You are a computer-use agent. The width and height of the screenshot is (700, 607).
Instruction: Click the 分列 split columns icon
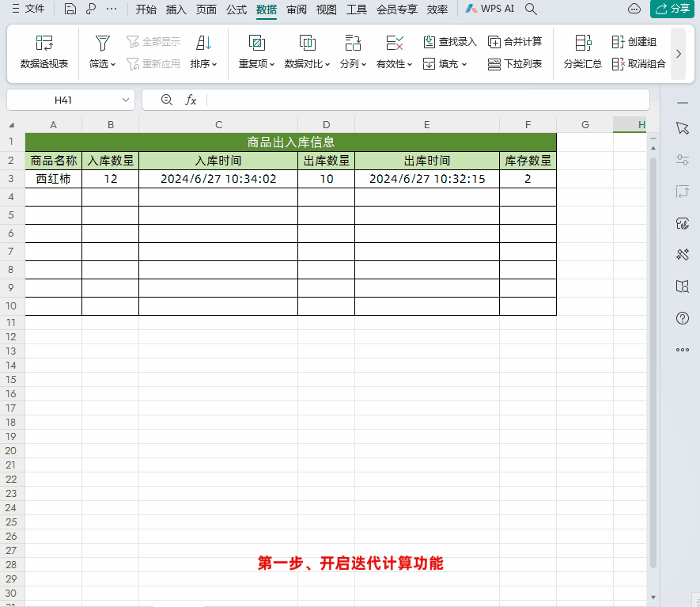[x=353, y=44]
